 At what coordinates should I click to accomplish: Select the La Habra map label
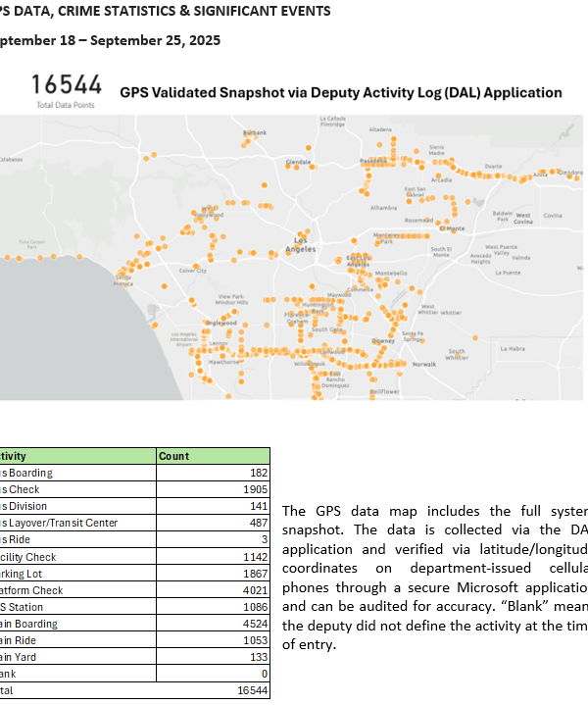[513, 348]
